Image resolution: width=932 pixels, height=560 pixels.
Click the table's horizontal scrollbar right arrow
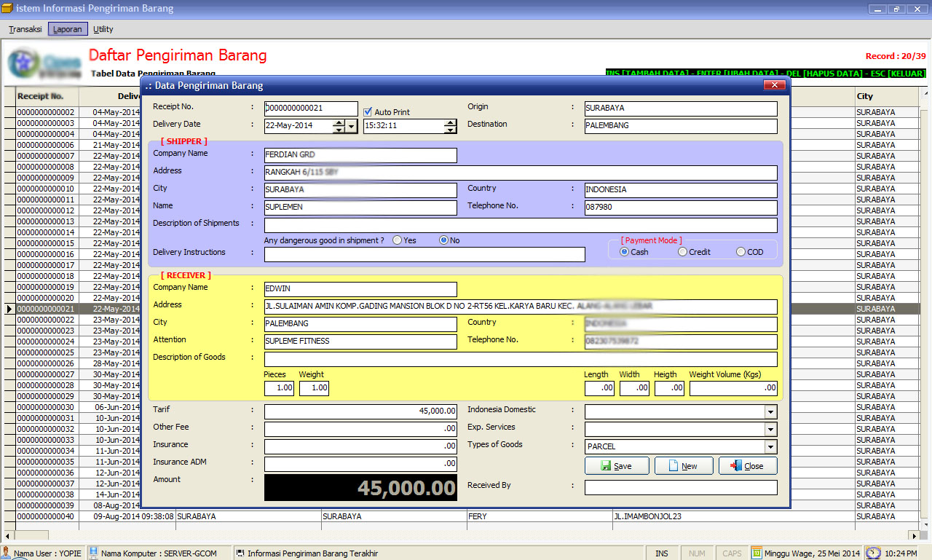tap(915, 536)
